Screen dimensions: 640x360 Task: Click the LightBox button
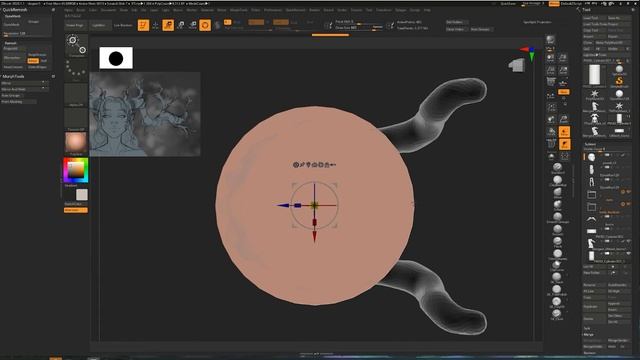click(x=99, y=25)
